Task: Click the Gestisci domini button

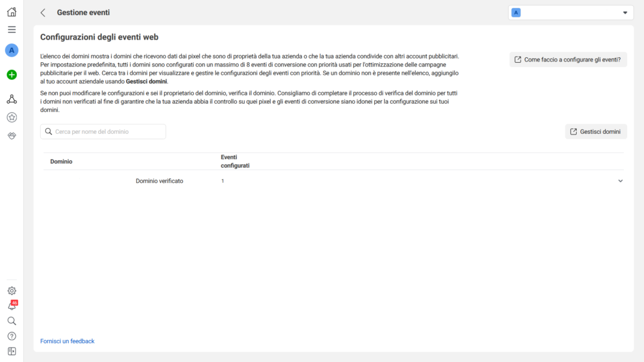Action: click(x=596, y=132)
